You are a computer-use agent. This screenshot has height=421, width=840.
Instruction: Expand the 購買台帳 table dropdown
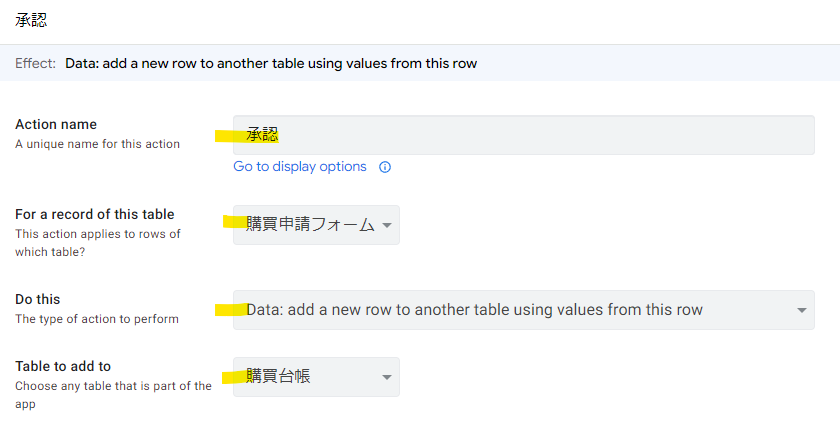(305, 377)
